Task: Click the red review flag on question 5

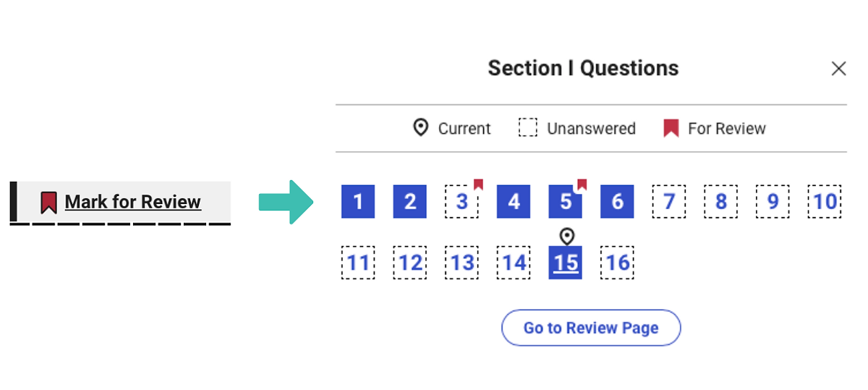Action: [582, 185]
